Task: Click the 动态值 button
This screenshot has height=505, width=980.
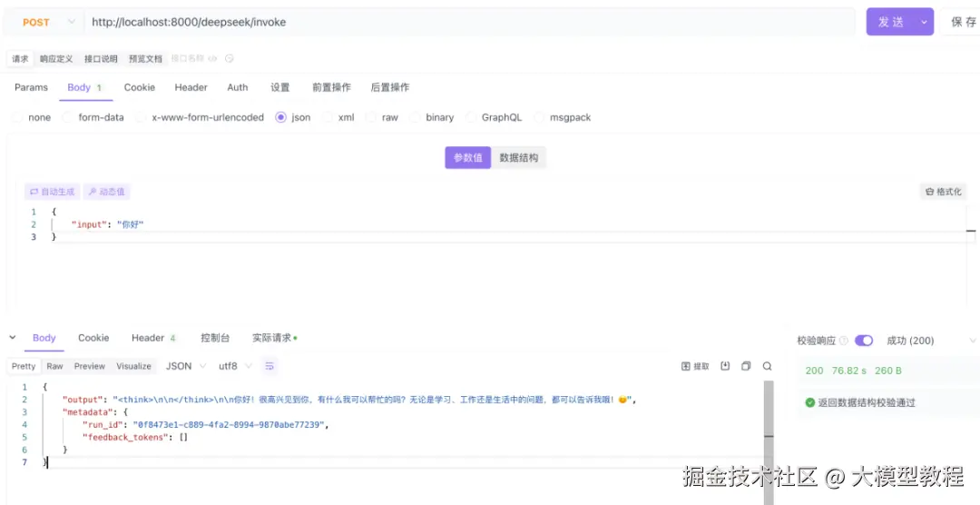Action: (x=106, y=192)
